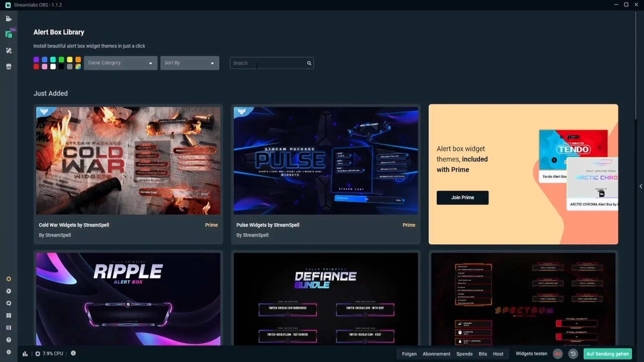Click the Arctic Chroma Alert Box preview card
The image size is (644, 362).
click(592, 184)
